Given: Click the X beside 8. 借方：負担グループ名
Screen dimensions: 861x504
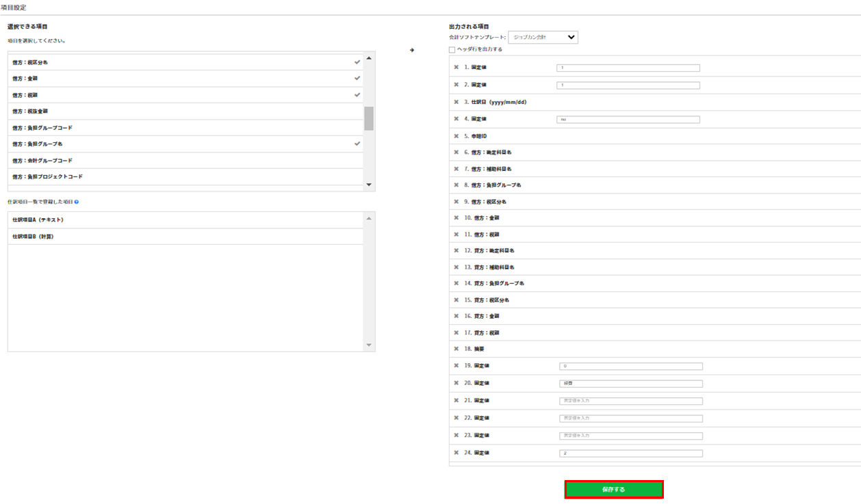Looking at the screenshot, I should click(x=456, y=185).
